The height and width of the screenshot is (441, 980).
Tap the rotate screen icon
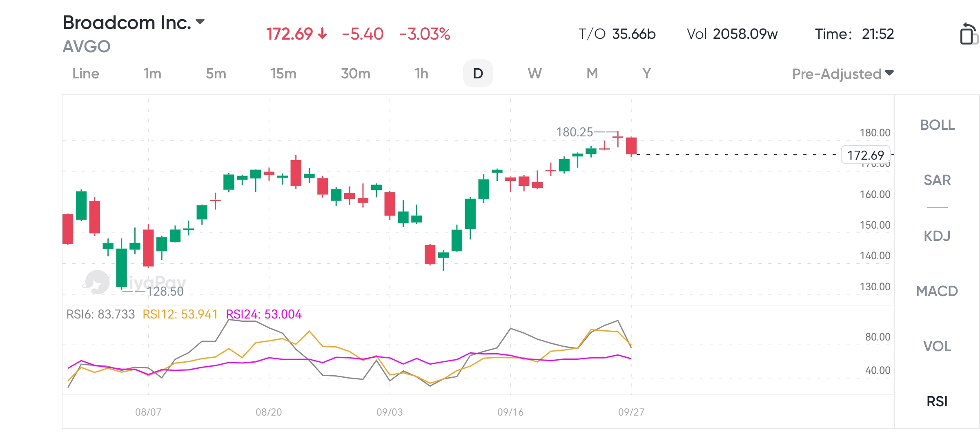969,34
